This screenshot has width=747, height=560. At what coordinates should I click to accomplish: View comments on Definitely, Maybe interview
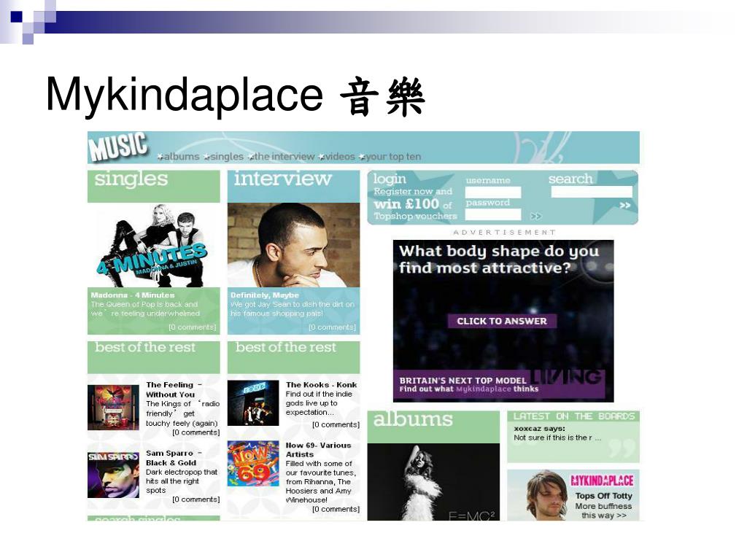pyautogui.click(x=333, y=327)
